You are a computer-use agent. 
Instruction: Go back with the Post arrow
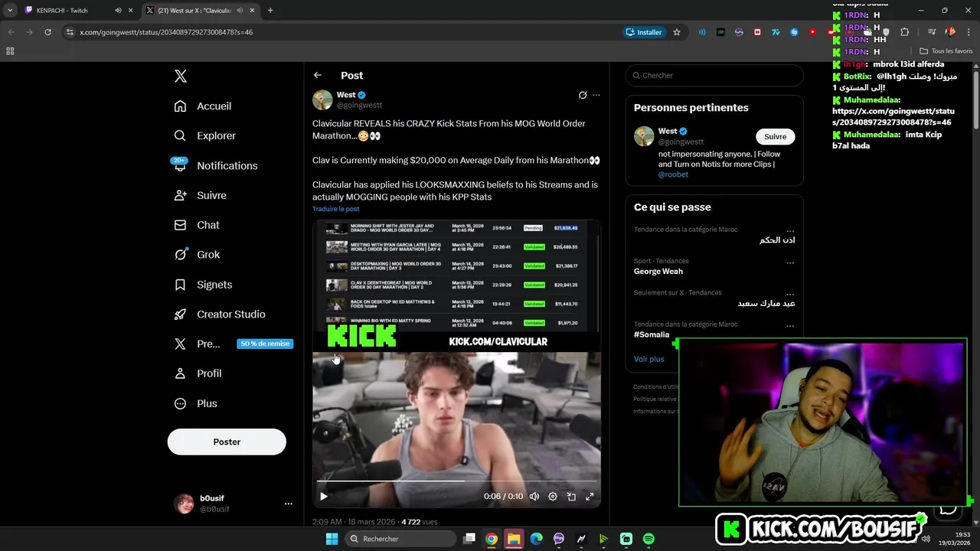[x=318, y=75]
